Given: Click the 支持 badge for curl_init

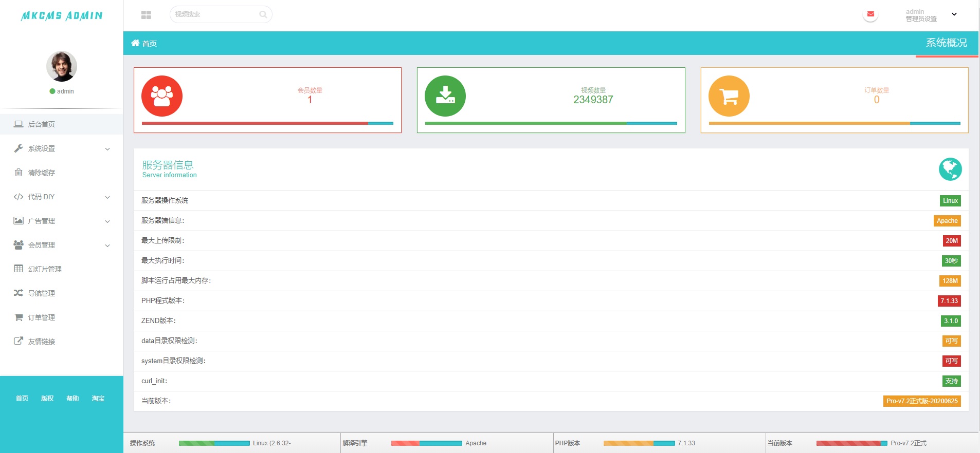Looking at the screenshot, I should [x=952, y=381].
